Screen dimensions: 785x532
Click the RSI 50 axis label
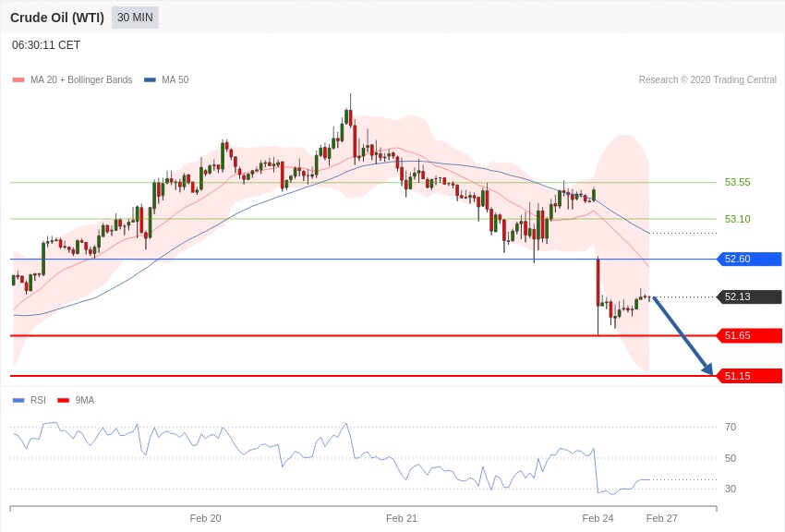(731, 458)
